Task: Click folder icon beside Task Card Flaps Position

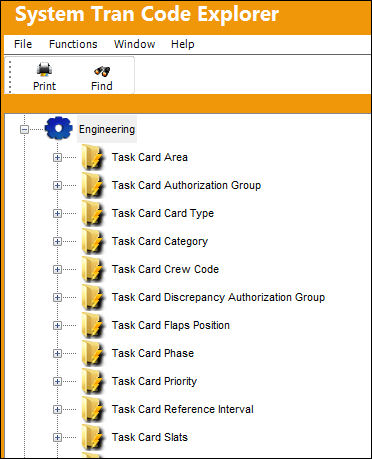Action: pyautogui.click(x=92, y=325)
